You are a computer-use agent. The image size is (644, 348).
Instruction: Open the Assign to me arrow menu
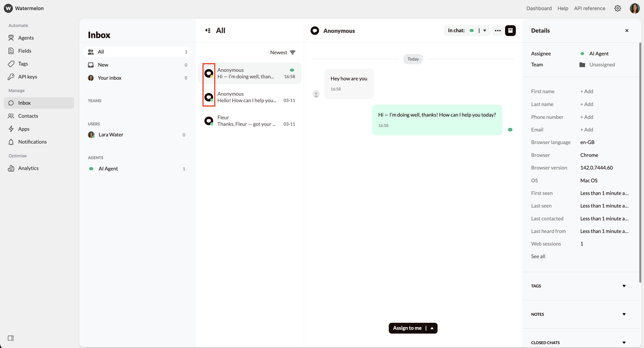coord(432,328)
